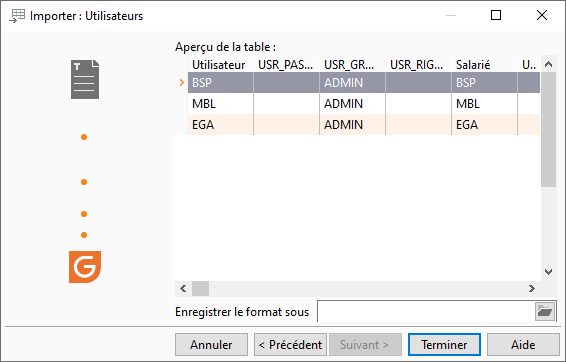
Task: Click the horizontal scrollbar left arrow
Action: coord(183,288)
